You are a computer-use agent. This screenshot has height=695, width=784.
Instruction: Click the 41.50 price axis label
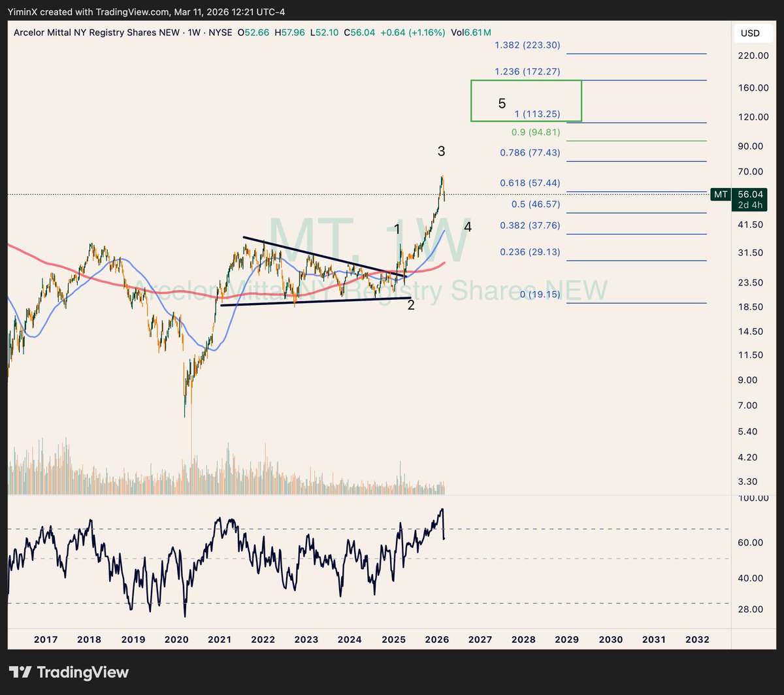[x=750, y=224]
